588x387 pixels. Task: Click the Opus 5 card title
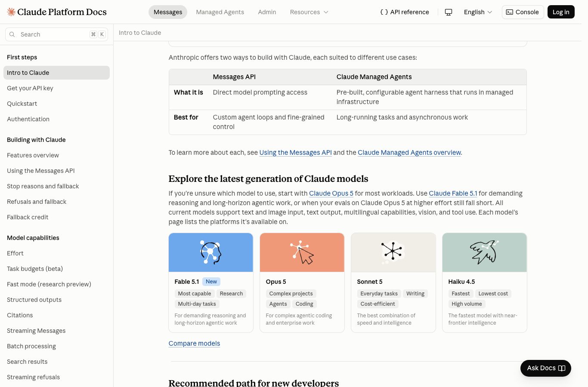(x=276, y=282)
